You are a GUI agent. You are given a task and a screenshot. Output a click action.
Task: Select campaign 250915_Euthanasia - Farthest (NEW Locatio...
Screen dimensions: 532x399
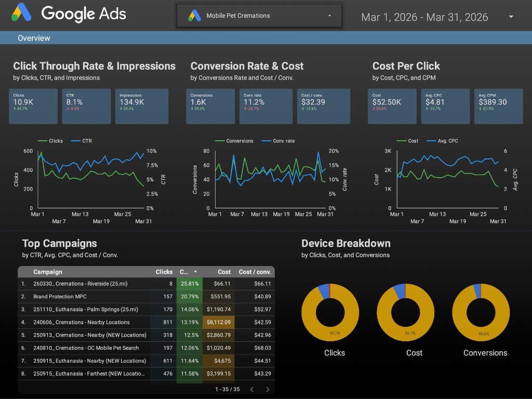pyautogui.click(x=146, y=374)
